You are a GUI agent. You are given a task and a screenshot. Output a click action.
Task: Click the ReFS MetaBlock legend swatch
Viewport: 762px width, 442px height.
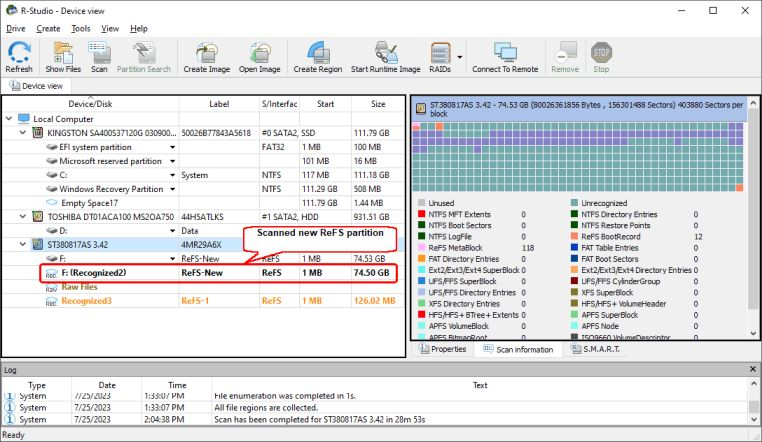tap(421, 248)
